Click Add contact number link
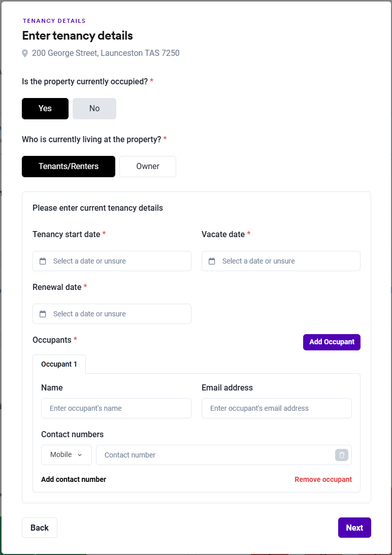 74,479
